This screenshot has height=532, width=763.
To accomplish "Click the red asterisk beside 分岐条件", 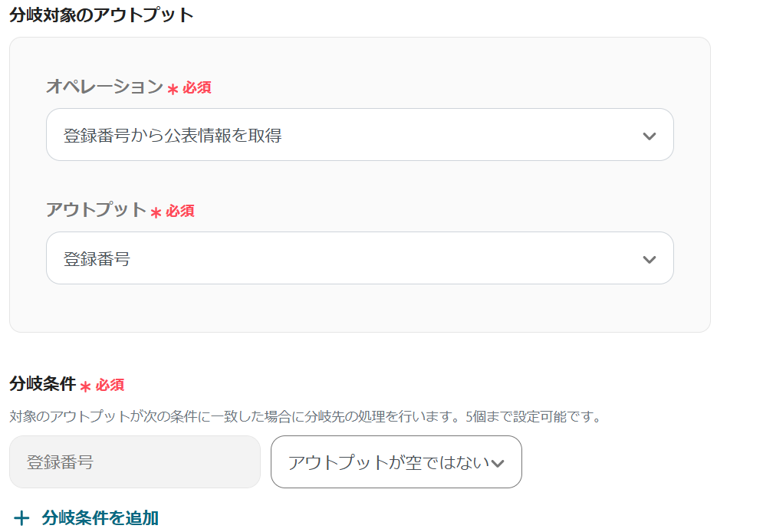I will pyautogui.click(x=85, y=386).
